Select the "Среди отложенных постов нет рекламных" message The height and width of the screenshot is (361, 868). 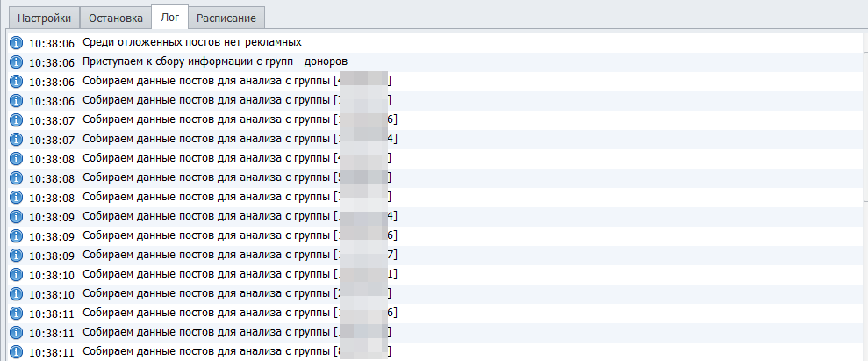(x=191, y=42)
